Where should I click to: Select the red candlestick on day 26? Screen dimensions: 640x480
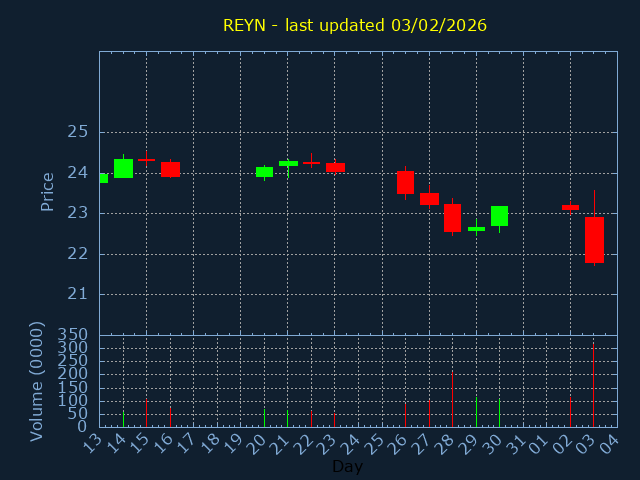point(405,182)
